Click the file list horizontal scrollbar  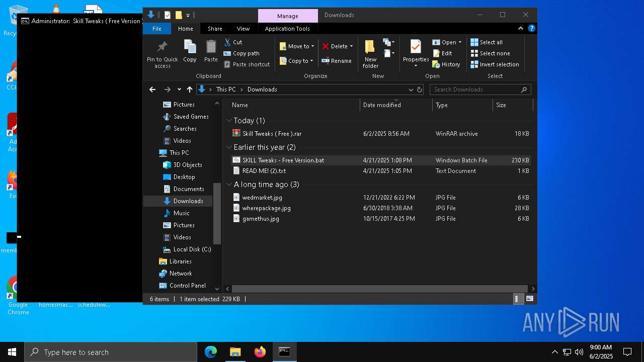tap(380, 289)
